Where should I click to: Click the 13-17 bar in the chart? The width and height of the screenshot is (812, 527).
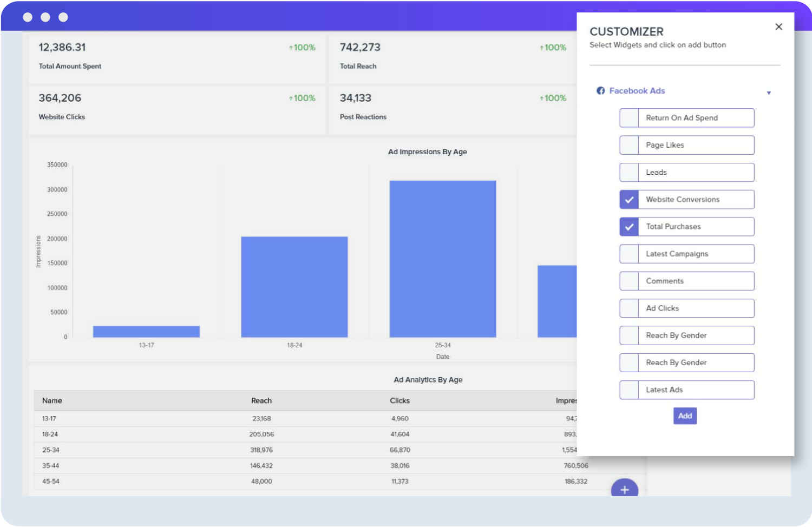(x=146, y=332)
